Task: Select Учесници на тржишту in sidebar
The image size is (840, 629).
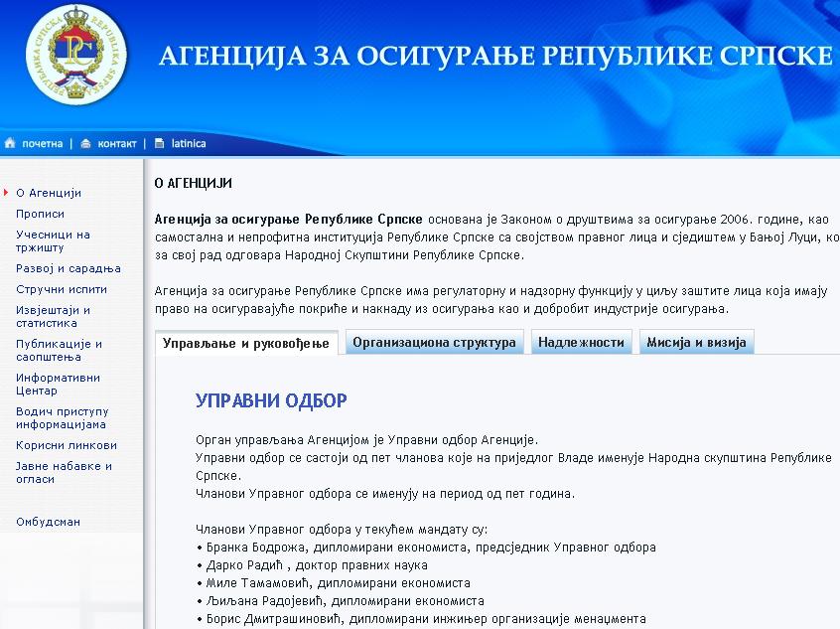Action: pos(53,241)
